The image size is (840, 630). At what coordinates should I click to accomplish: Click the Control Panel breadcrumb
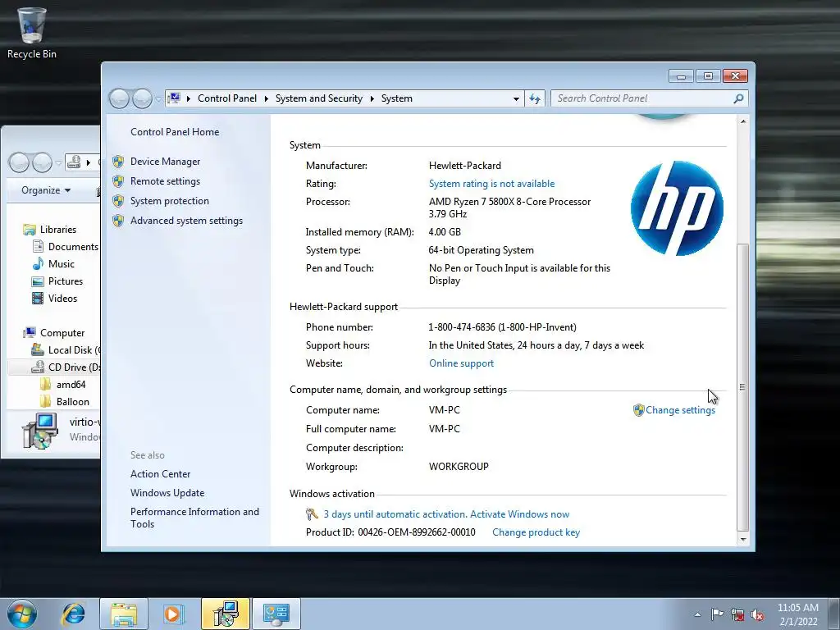(227, 98)
